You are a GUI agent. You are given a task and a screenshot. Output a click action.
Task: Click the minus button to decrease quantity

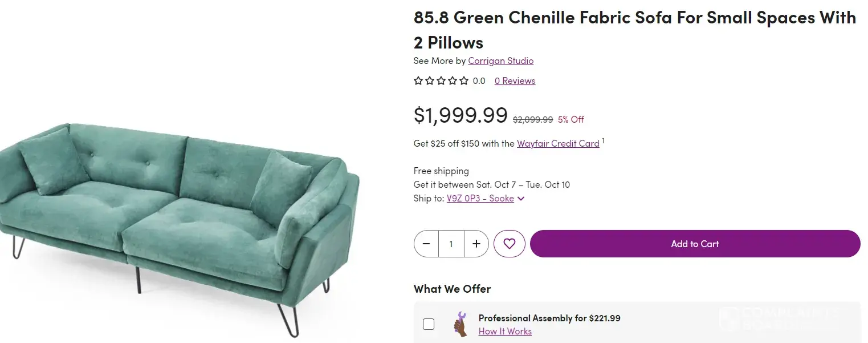pyautogui.click(x=426, y=244)
